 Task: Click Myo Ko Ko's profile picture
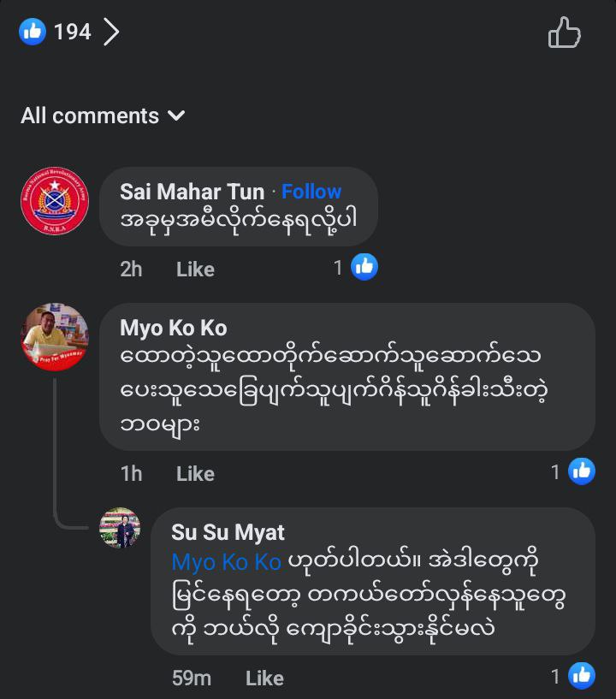[55, 336]
